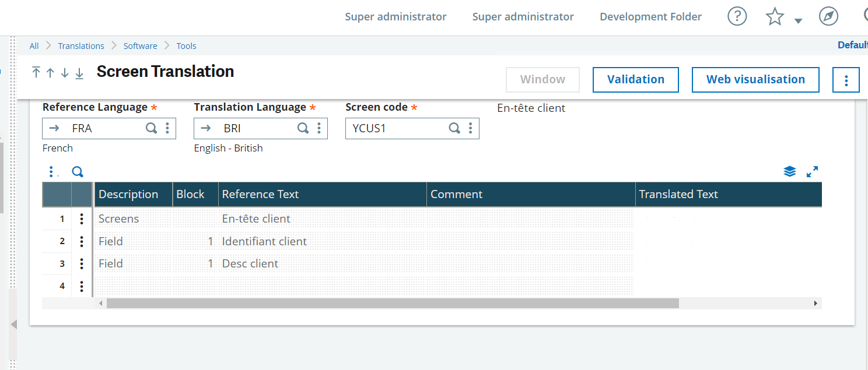The height and width of the screenshot is (370, 868).
Task: Open the grid toolbar kebab menu
Action: 51,171
